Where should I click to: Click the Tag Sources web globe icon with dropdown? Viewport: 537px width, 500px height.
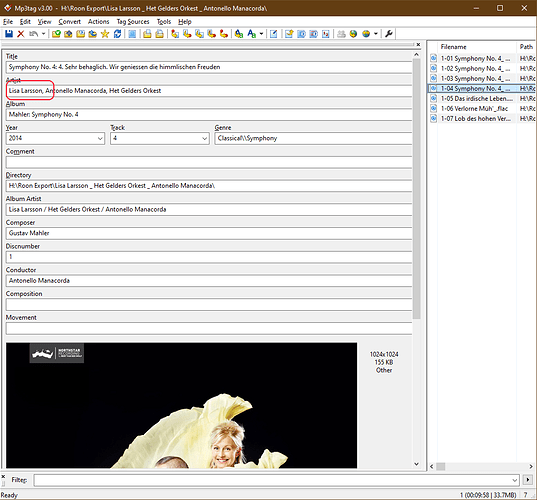(x=366, y=34)
